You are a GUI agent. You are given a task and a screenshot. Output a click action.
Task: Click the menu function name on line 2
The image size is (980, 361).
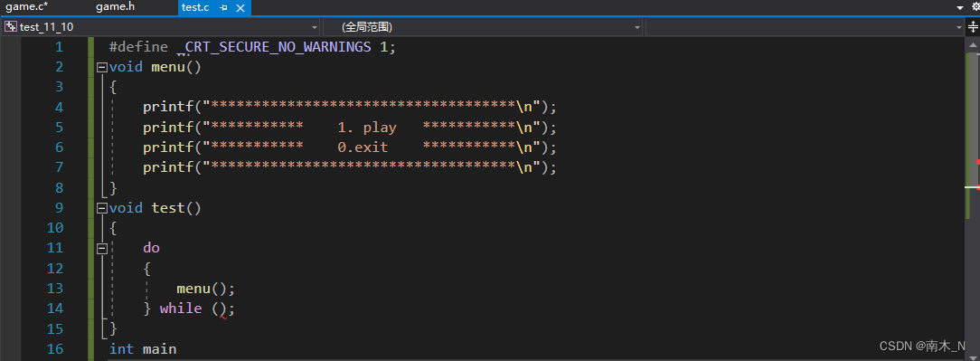[x=168, y=67]
